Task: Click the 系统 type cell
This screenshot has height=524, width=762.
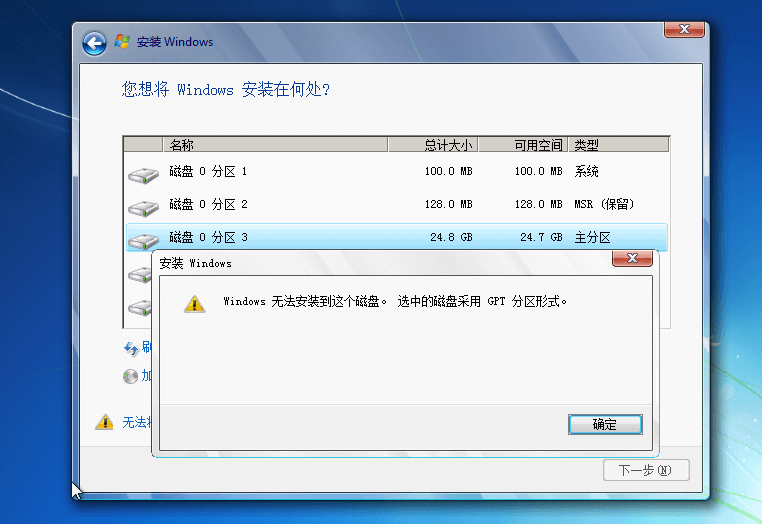Action: click(587, 172)
